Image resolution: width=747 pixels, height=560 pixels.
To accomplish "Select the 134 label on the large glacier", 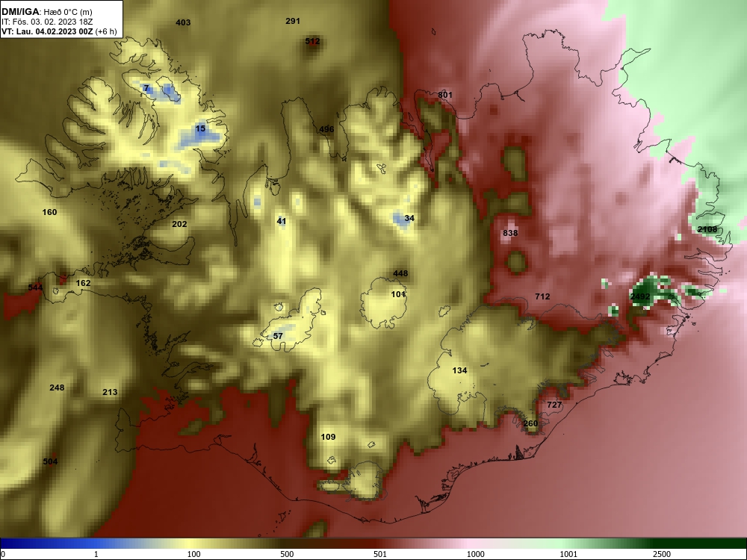I will click(x=459, y=370).
